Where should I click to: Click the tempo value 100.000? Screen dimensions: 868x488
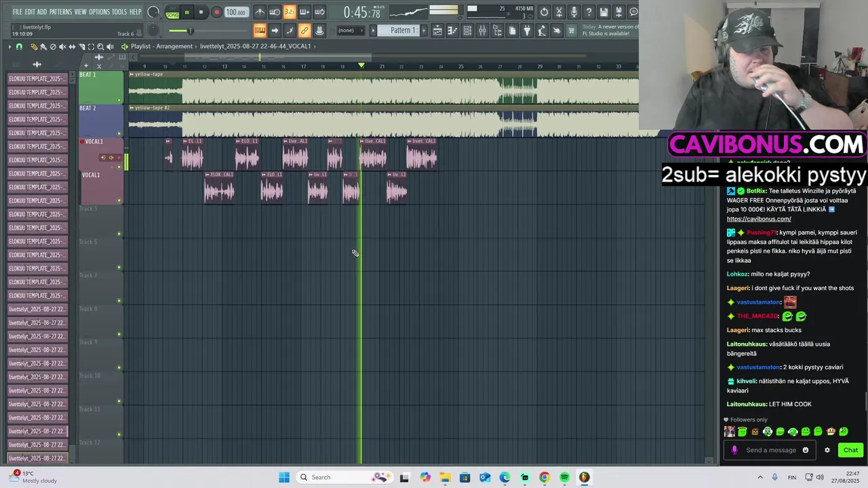(236, 12)
